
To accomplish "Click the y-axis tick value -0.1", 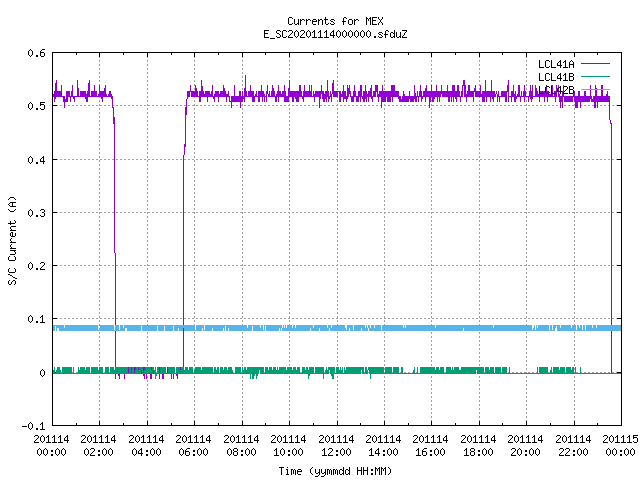I will [33, 426].
